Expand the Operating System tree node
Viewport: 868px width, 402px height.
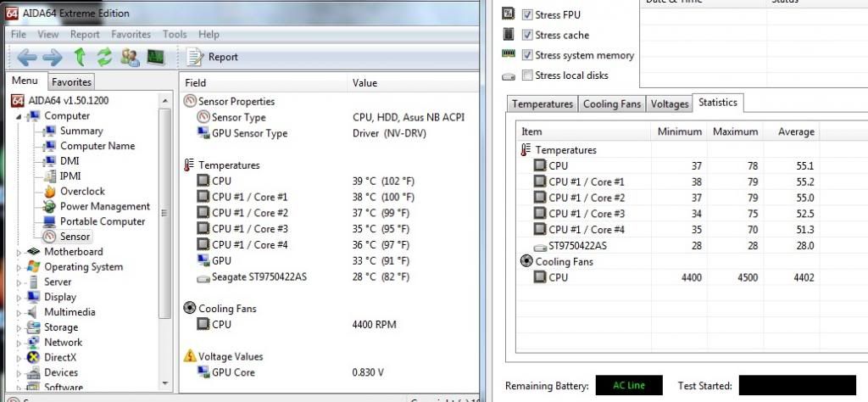tap(19, 267)
